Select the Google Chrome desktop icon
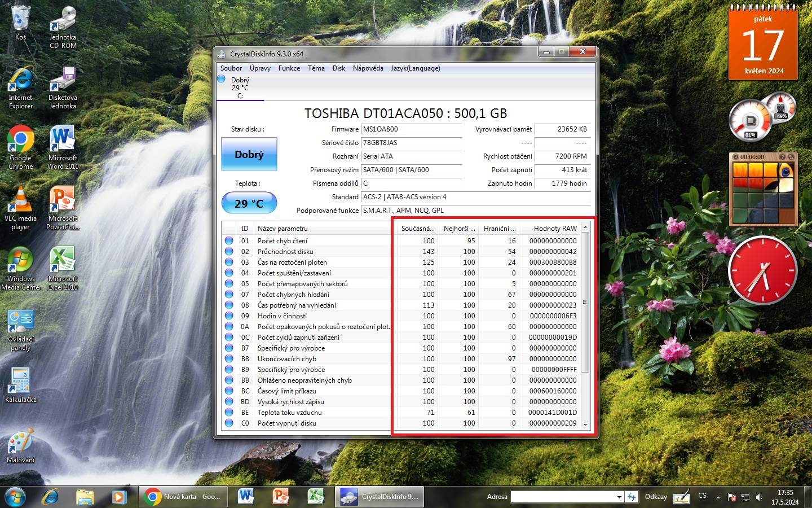812x508 pixels. [20, 148]
